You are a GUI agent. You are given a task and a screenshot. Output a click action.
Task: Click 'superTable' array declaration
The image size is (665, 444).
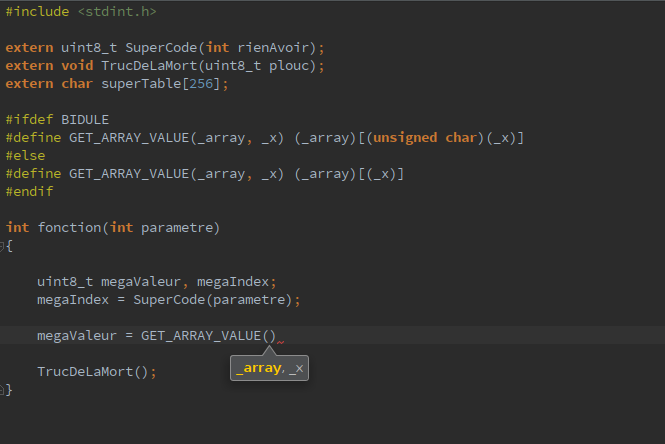(x=141, y=84)
